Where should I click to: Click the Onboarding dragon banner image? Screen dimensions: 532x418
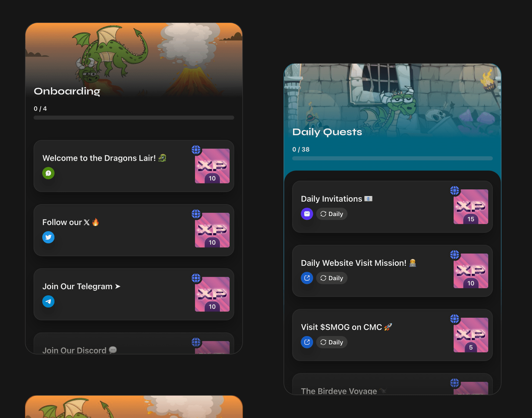pyautogui.click(x=134, y=60)
